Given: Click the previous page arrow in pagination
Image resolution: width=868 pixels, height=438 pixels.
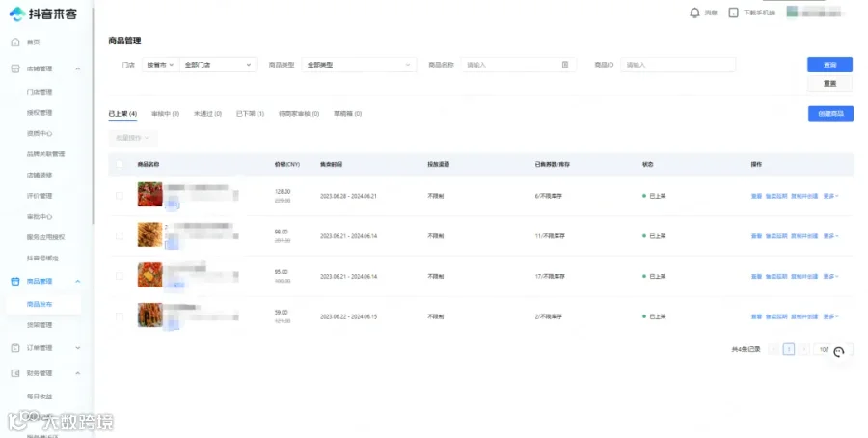Looking at the screenshot, I should [x=773, y=349].
